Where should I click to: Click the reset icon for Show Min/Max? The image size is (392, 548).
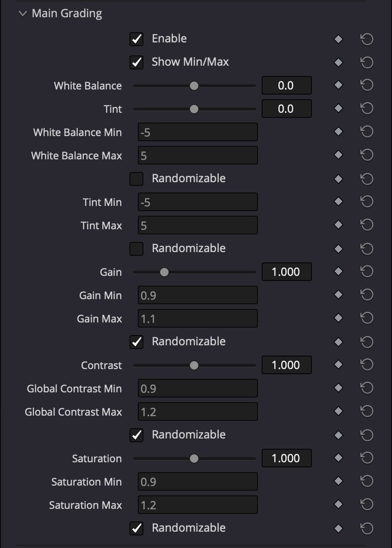coord(367,62)
